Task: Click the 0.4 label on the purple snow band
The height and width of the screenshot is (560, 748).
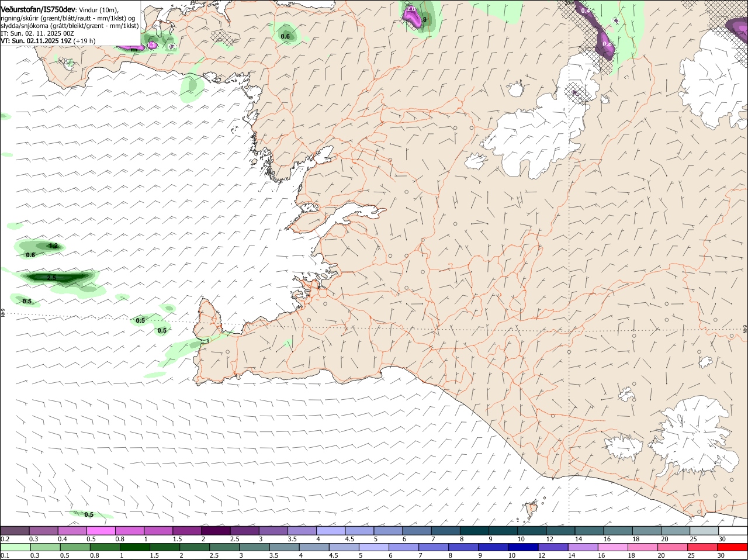Action: click(x=586, y=11)
